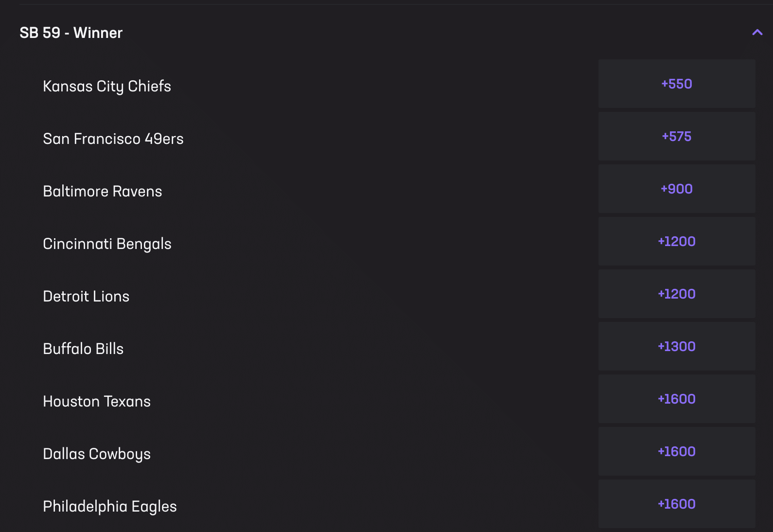The height and width of the screenshot is (532, 773).
Task: Collapse the SB 59 - Winner section
Action: (x=756, y=33)
